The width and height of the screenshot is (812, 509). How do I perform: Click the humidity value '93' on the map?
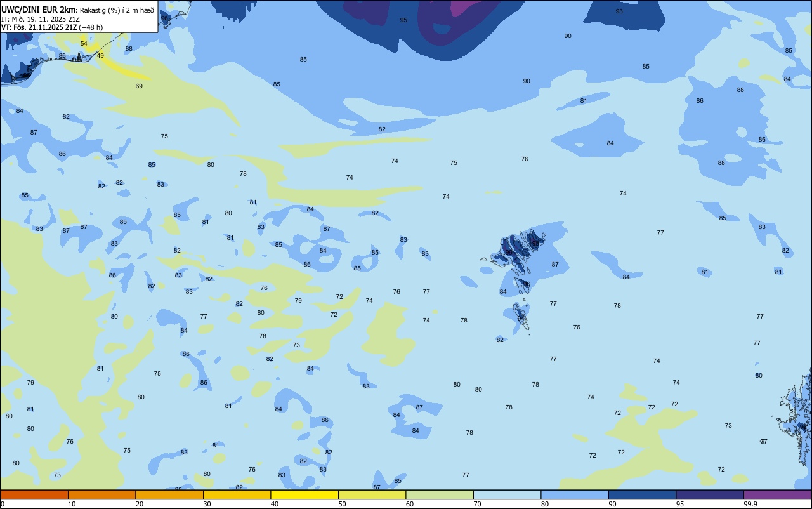pyautogui.click(x=619, y=11)
